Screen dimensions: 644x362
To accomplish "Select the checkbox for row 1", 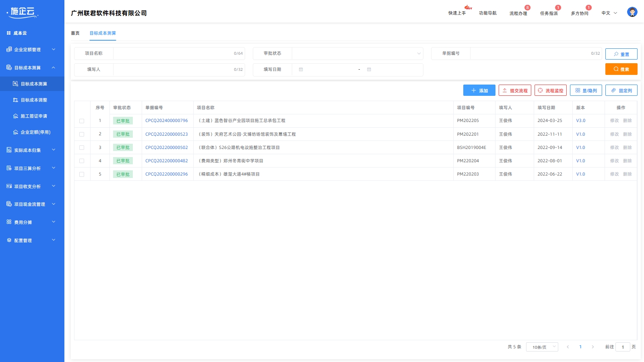I will coord(82,121).
